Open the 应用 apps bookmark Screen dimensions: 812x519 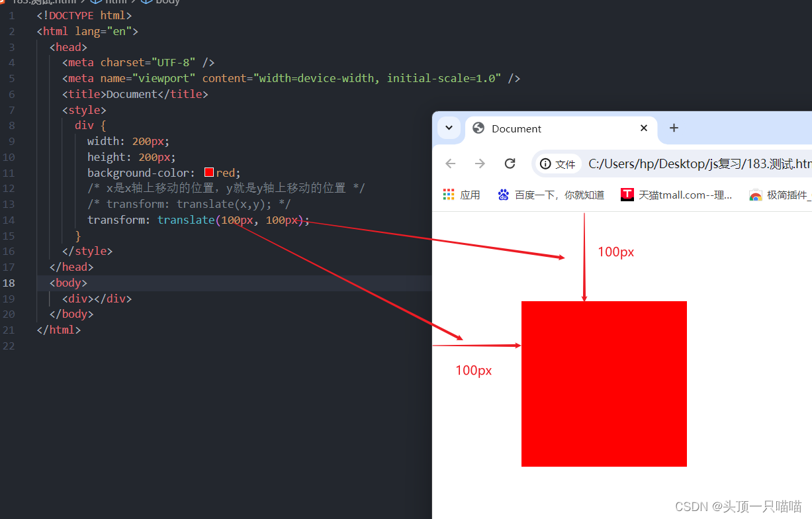(462, 195)
